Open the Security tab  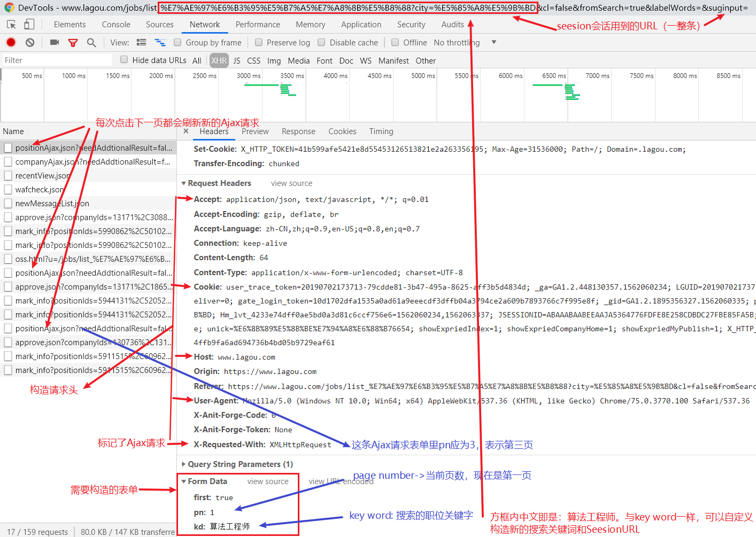411,25
